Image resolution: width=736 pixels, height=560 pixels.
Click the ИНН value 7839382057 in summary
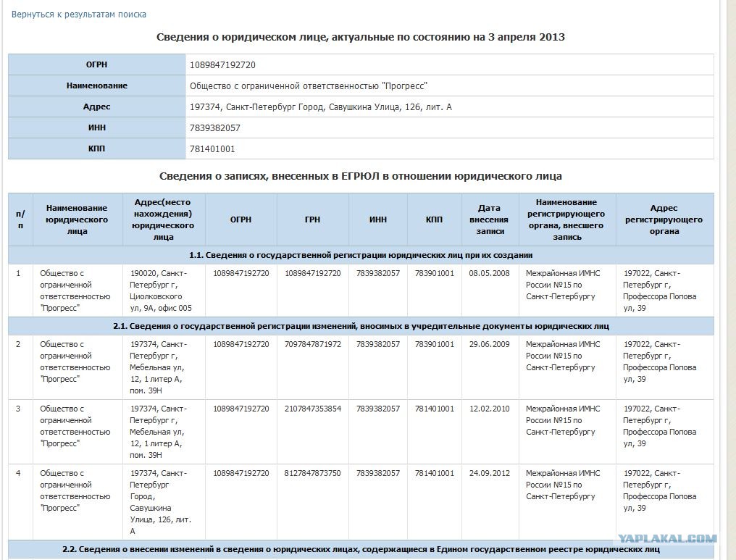pos(215,128)
